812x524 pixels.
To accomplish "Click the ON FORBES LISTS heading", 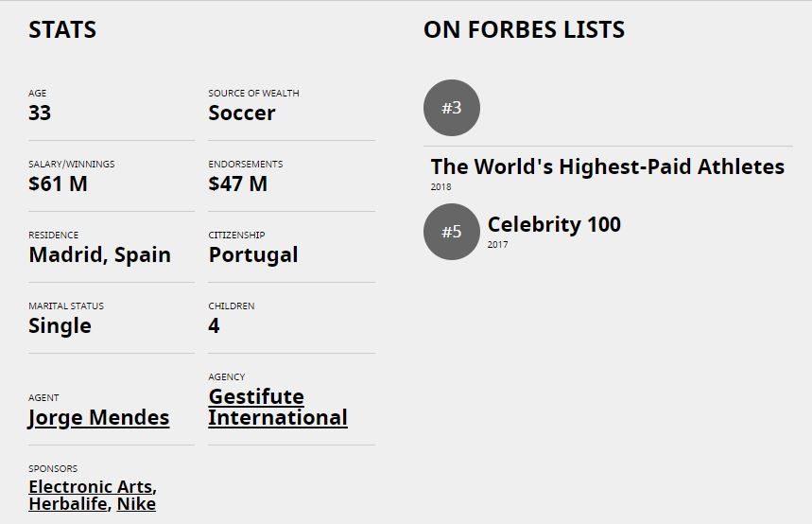I will point(524,30).
